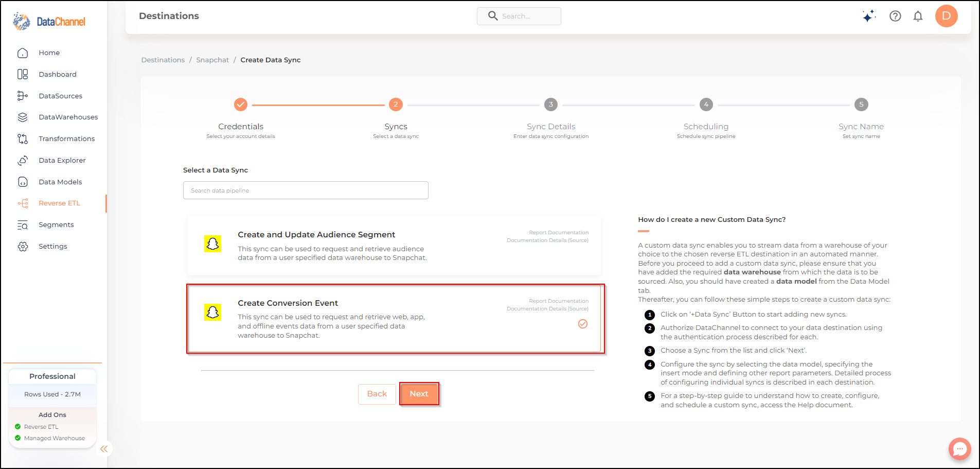980x469 pixels.
Task: Open help via question mark icon
Action: pos(895,16)
